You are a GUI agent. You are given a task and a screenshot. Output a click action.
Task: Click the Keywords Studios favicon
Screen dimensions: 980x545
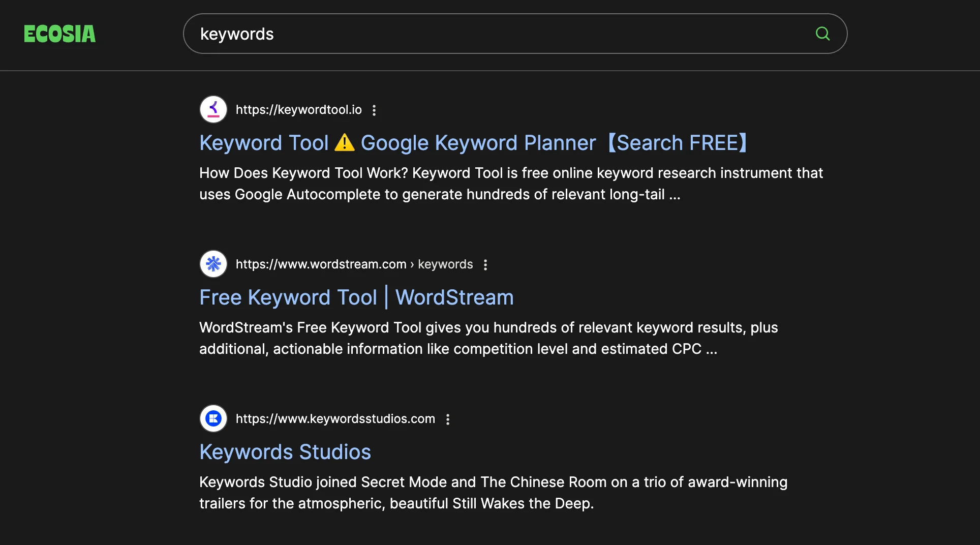(x=213, y=418)
